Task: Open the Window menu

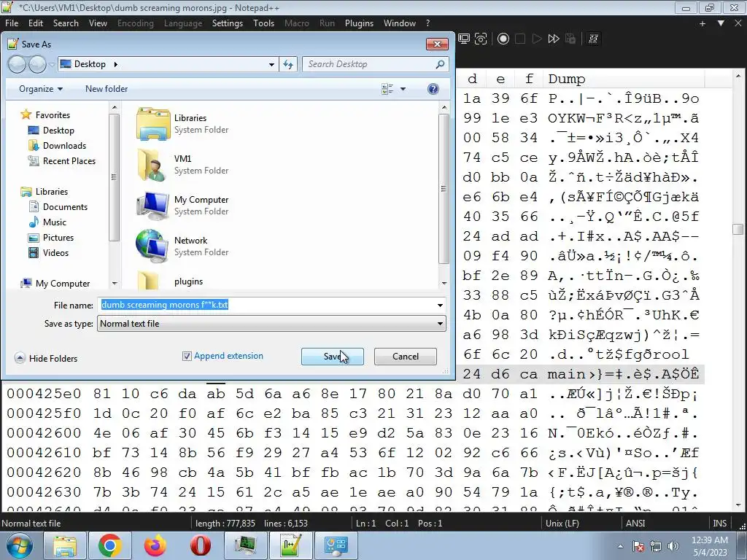Action: point(400,23)
